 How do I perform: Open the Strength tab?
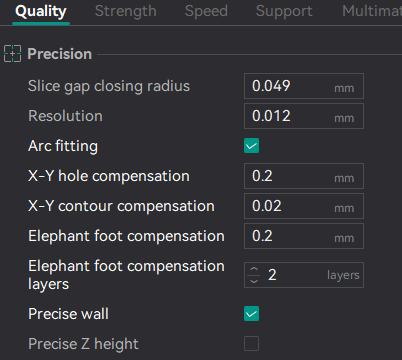pyautogui.click(x=126, y=11)
